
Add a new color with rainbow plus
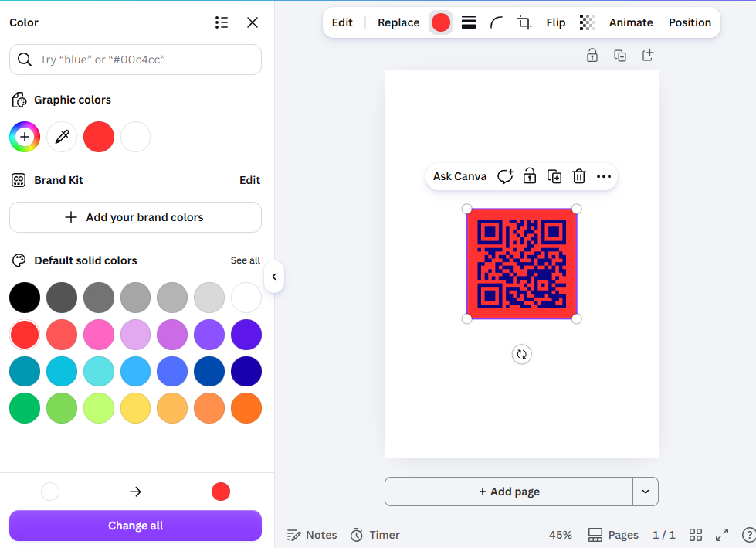pos(25,137)
